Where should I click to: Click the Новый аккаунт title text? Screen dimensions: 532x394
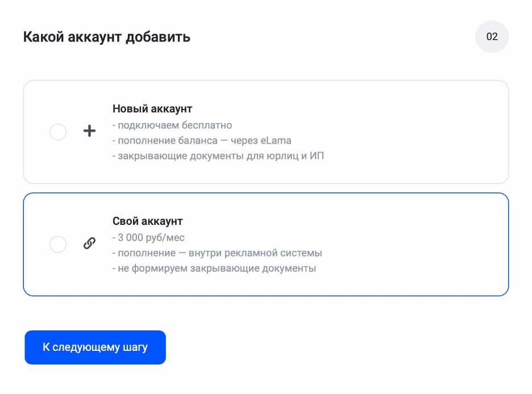[x=152, y=108]
